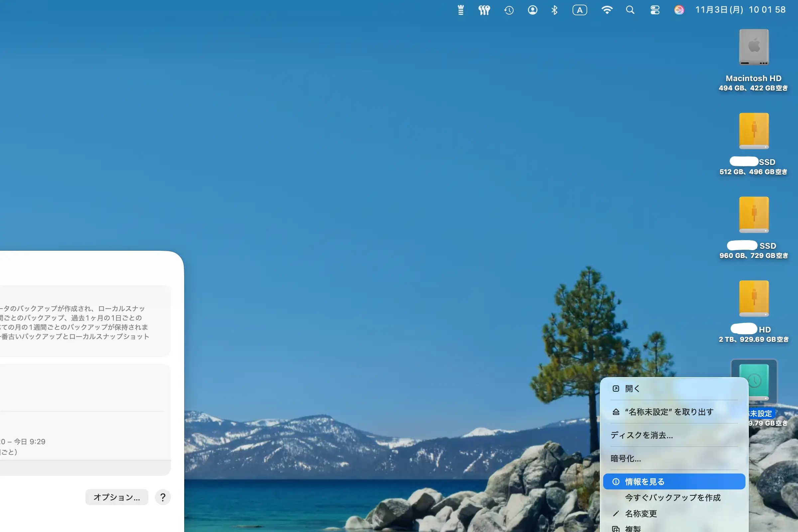Select the 512 GB SSD drive icon
Viewport: 798px width, 532px height.
(753, 131)
